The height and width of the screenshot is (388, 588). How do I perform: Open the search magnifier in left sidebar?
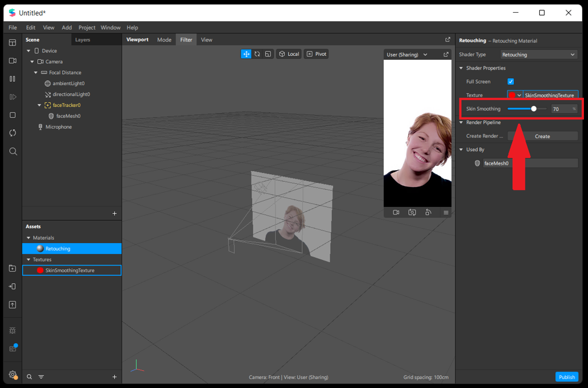(x=13, y=151)
